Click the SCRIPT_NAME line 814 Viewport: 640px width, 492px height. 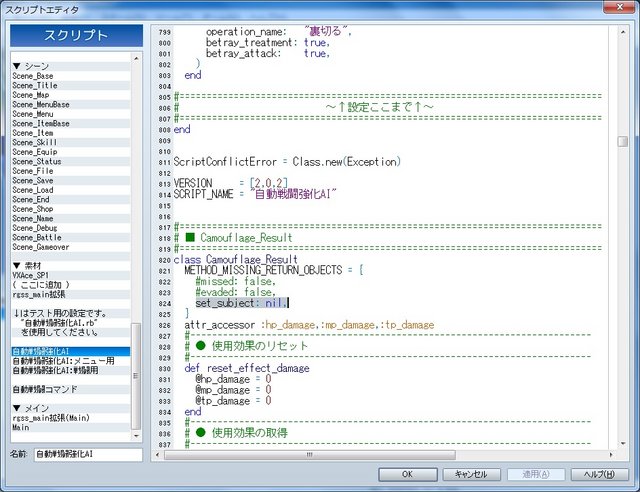pos(255,194)
